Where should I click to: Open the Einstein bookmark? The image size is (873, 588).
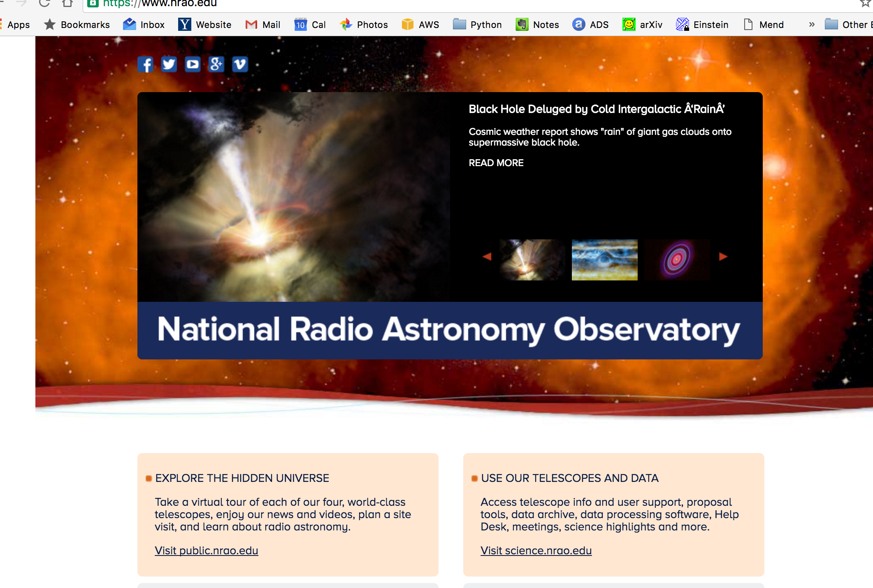(x=702, y=25)
